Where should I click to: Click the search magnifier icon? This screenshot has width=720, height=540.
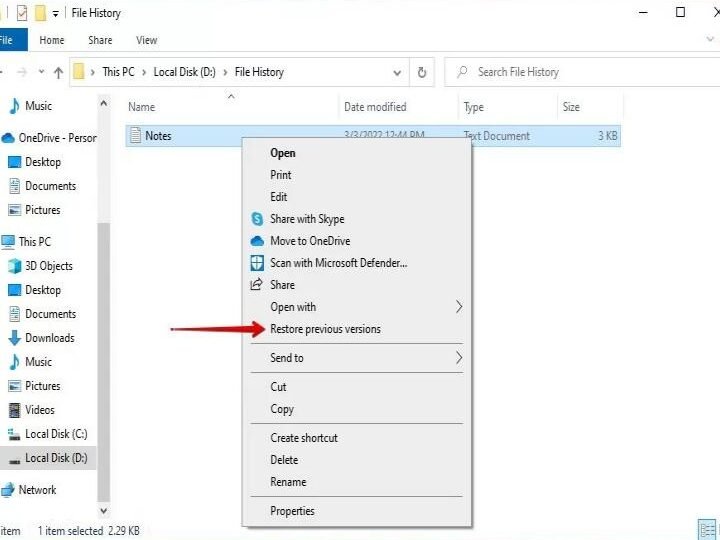coord(462,72)
